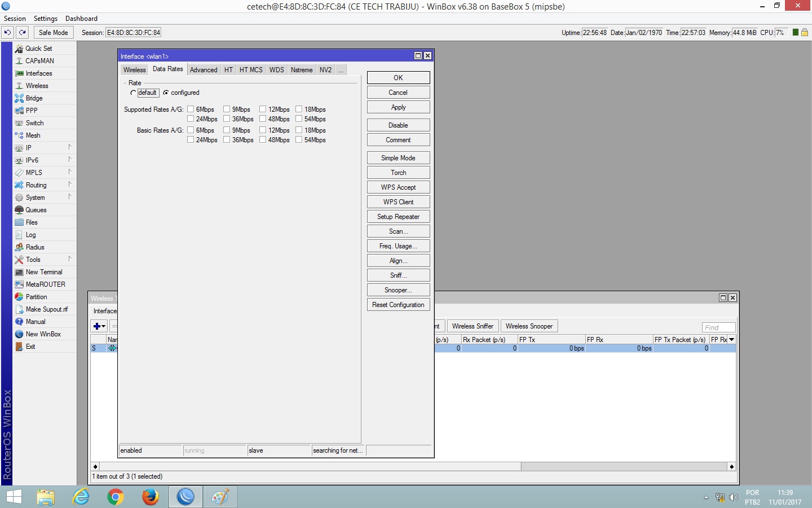Open Google Chrome from the taskbar
This screenshot has width=812, height=508.
(x=116, y=497)
